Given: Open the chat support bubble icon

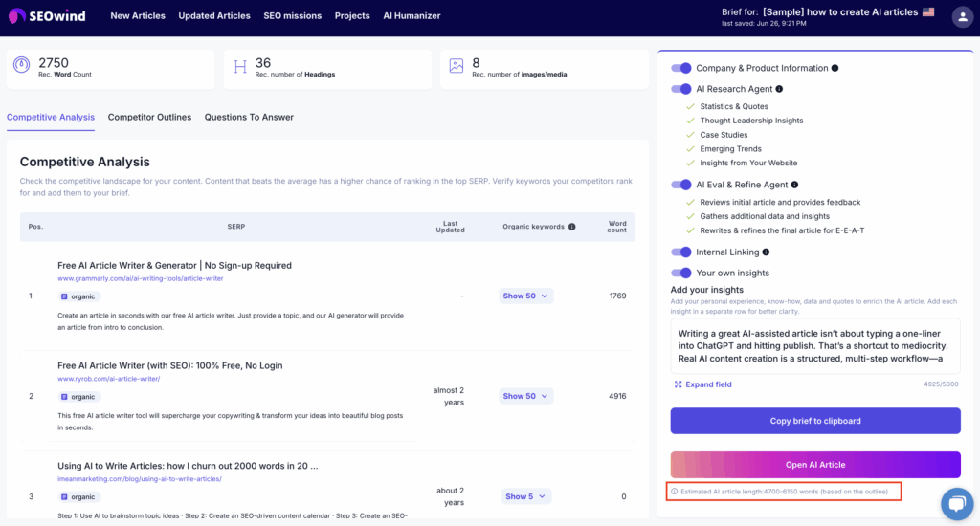Looking at the screenshot, I should tap(956, 503).
